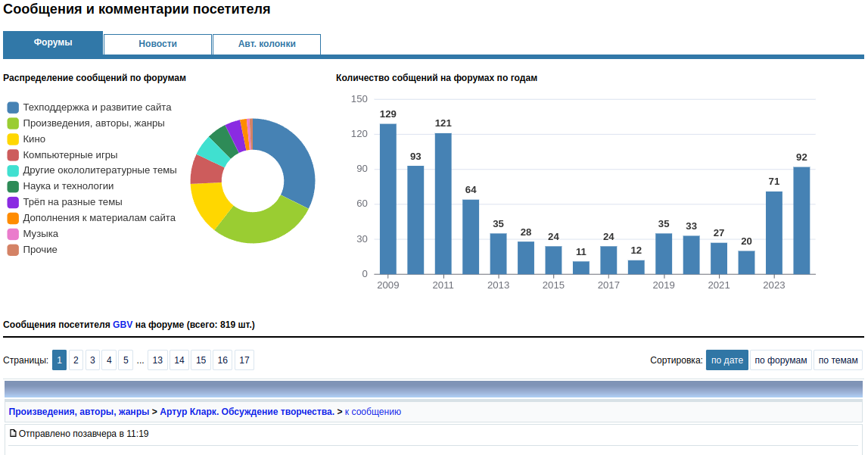Click the blue 'Техподдержка и развитие сайта' legend swatch
Screen dimensions: 868x455
click(13, 108)
